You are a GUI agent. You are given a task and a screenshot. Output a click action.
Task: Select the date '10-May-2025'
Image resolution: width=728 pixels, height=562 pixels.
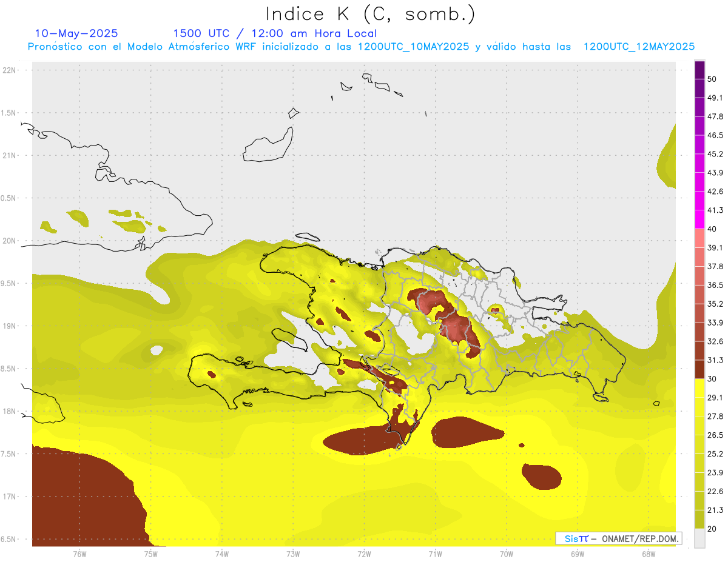(76, 33)
